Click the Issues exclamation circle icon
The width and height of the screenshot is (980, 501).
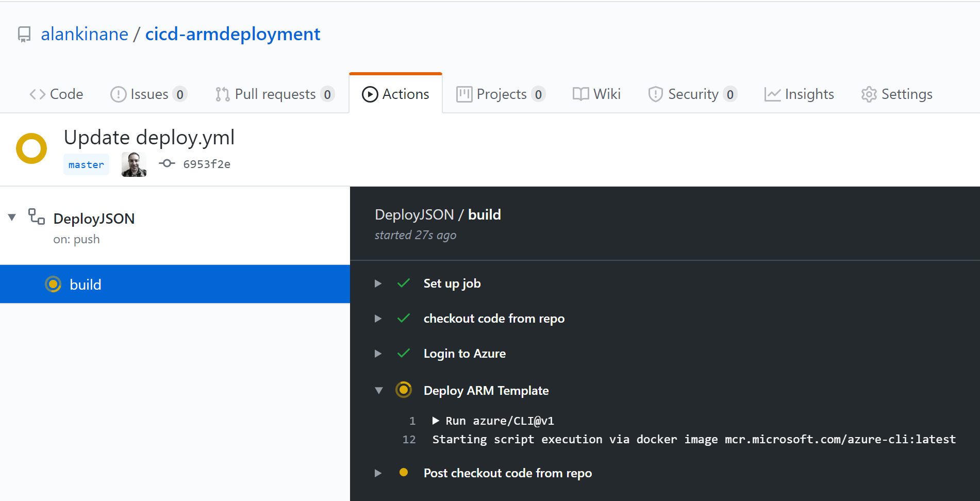118,94
